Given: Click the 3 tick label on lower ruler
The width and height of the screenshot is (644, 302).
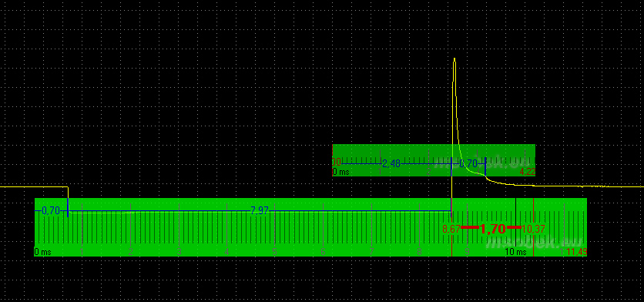Looking at the screenshot, I should click(x=179, y=252).
